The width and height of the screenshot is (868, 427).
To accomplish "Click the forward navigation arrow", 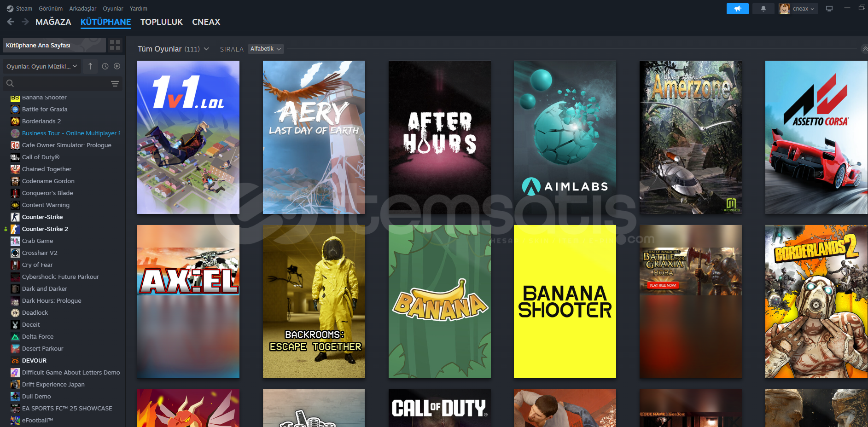I will [x=25, y=22].
